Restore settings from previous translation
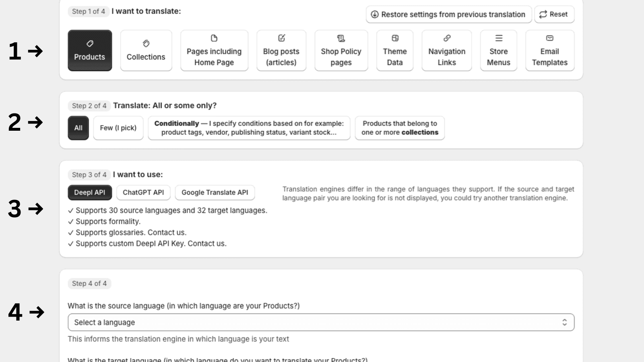This screenshot has width=644, height=362. 448,14
